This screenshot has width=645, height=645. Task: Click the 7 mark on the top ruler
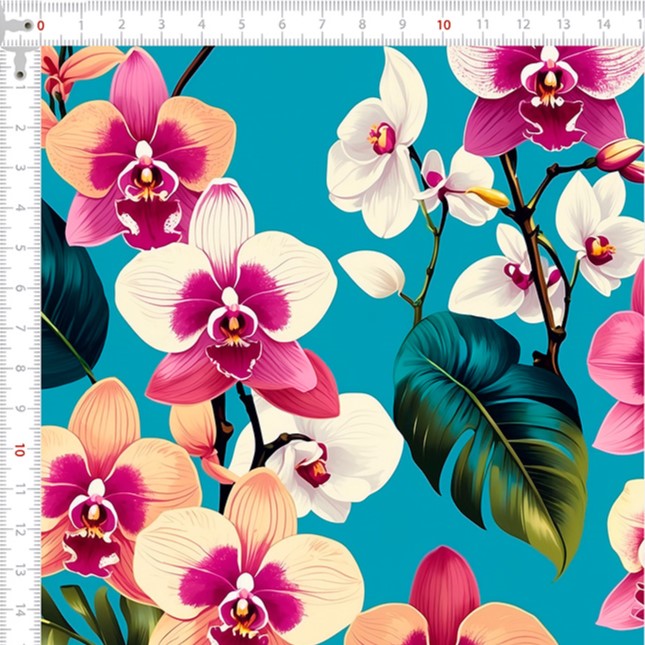click(322, 25)
